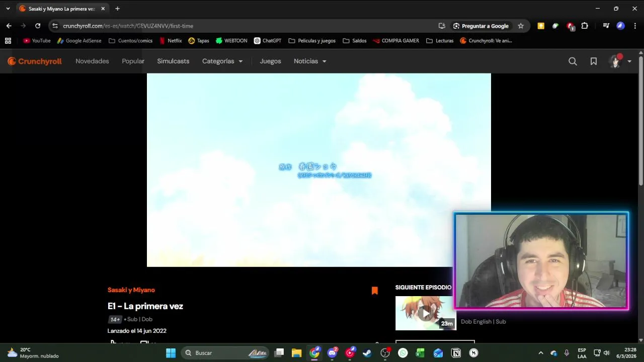The height and width of the screenshot is (362, 644).
Task: Open the Chrome three-dot menu
Action: tap(635, 26)
